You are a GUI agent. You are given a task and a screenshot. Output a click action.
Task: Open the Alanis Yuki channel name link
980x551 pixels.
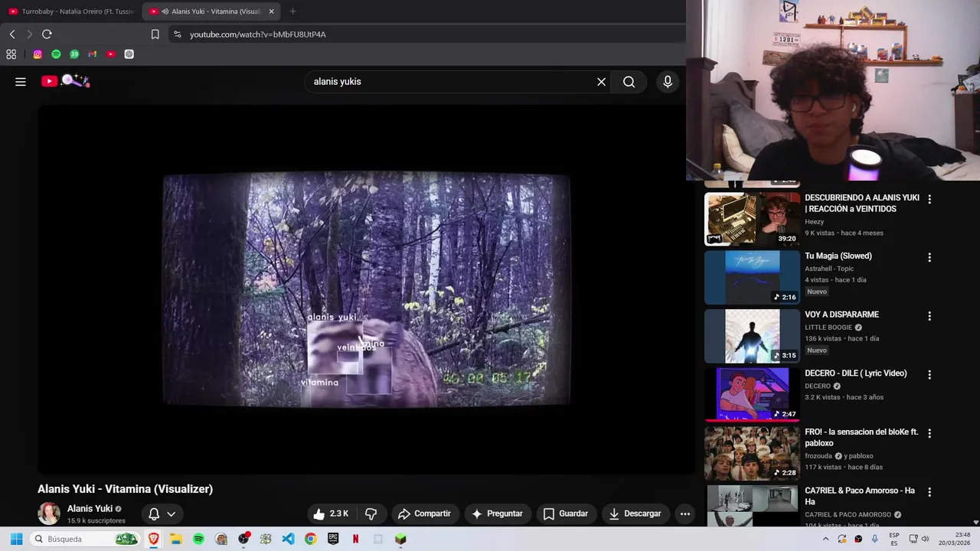(x=90, y=508)
